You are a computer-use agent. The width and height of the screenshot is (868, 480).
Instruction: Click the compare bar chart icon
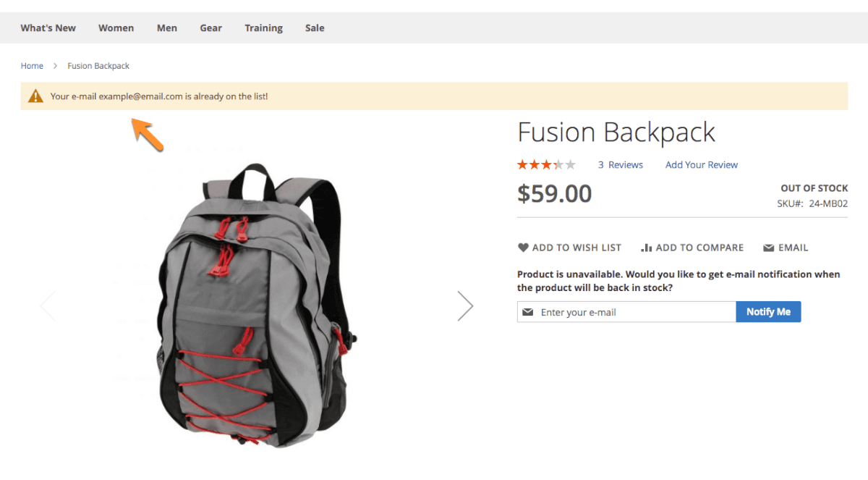(x=647, y=248)
